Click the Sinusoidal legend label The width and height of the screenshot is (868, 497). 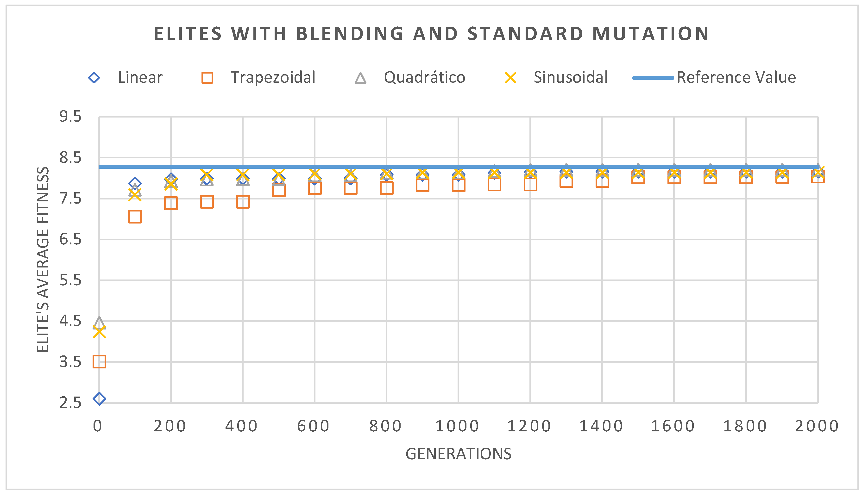coord(571,77)
